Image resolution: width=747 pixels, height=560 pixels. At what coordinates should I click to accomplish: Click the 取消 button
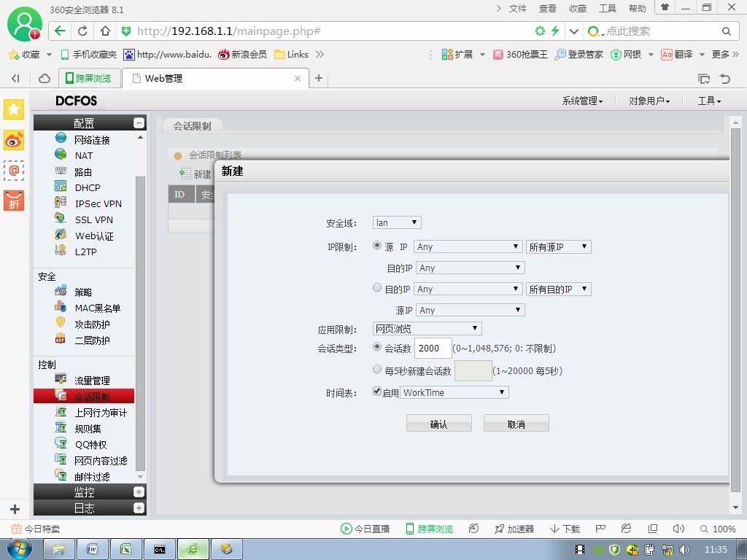[x=516, y=424]
